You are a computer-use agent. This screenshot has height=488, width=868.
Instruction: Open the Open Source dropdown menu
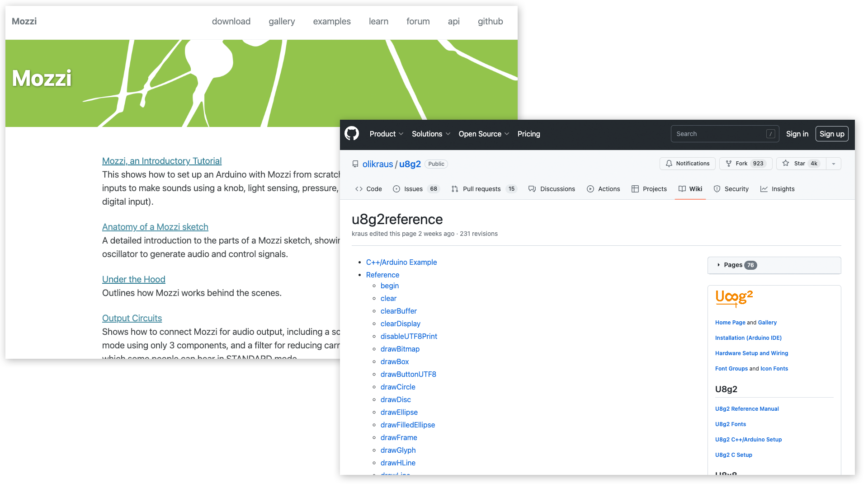pos(484,134)
